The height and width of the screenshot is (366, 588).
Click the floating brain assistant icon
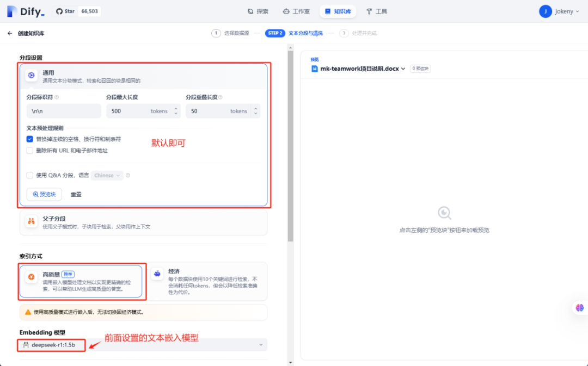pos(580,308)
